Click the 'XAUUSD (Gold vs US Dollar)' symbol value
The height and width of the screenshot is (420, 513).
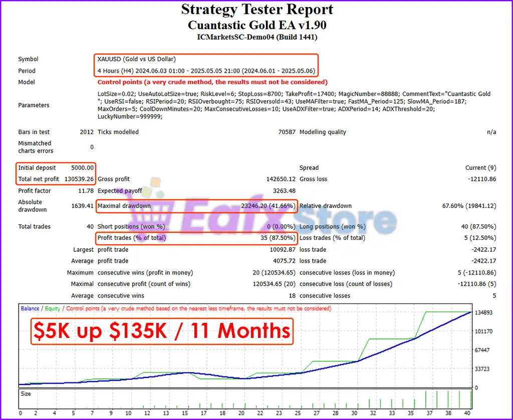coord(136,59)
